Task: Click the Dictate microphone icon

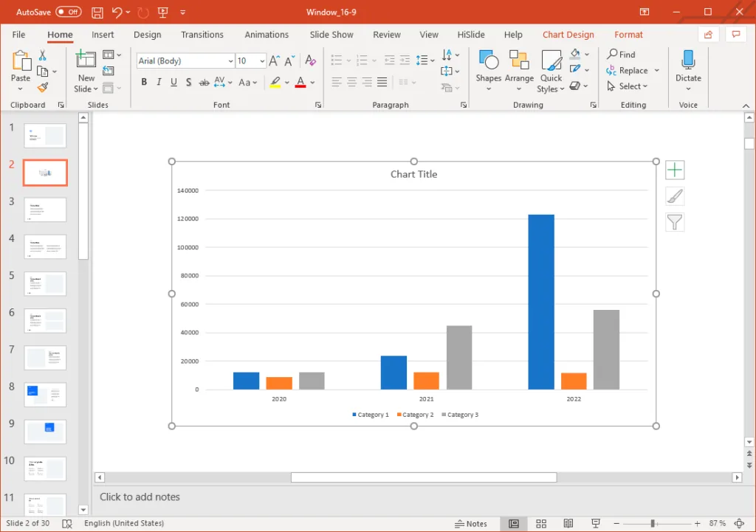Action: point(688,60)
